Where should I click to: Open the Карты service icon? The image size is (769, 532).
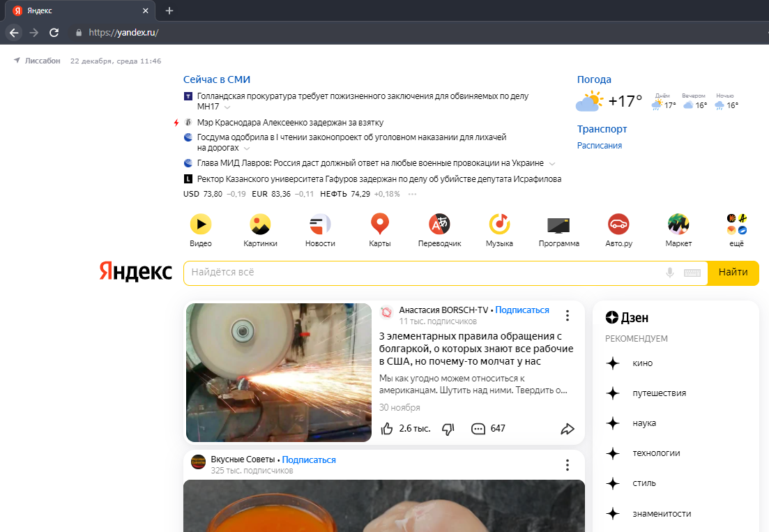click(x=379, y=224)
